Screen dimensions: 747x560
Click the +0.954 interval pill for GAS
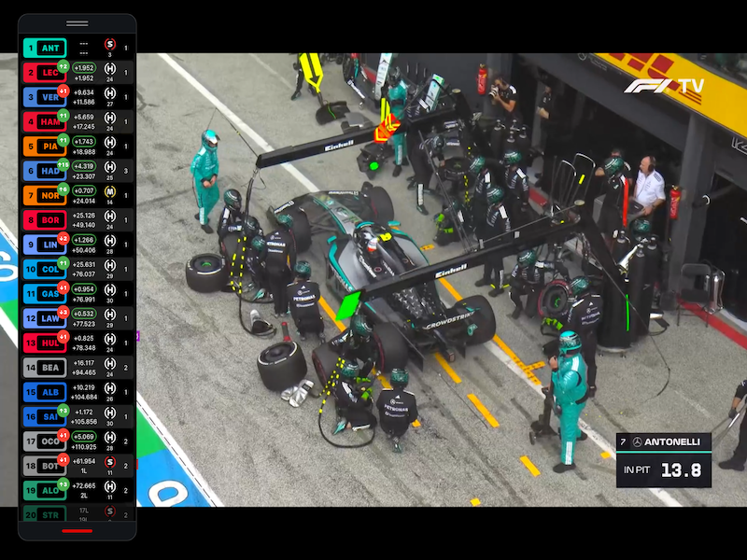(84, 289)
